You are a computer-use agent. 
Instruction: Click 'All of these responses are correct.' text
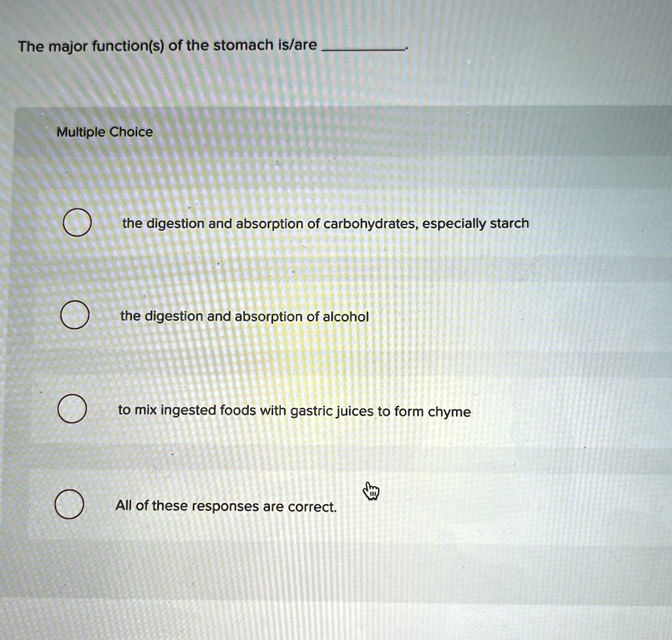click(226, 506)
